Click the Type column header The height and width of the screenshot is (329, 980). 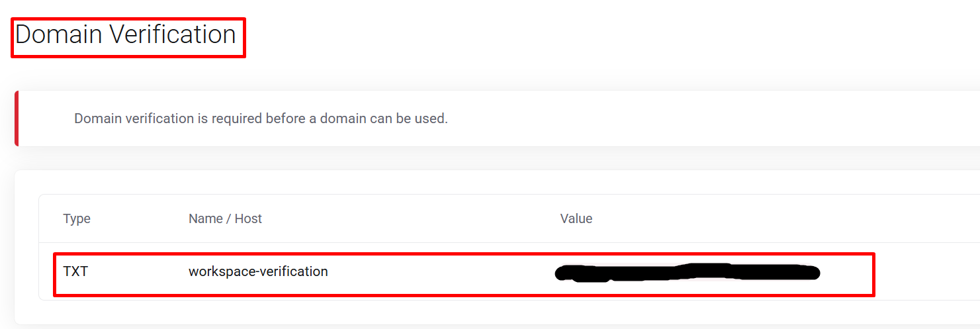click(x=77, y=218)
